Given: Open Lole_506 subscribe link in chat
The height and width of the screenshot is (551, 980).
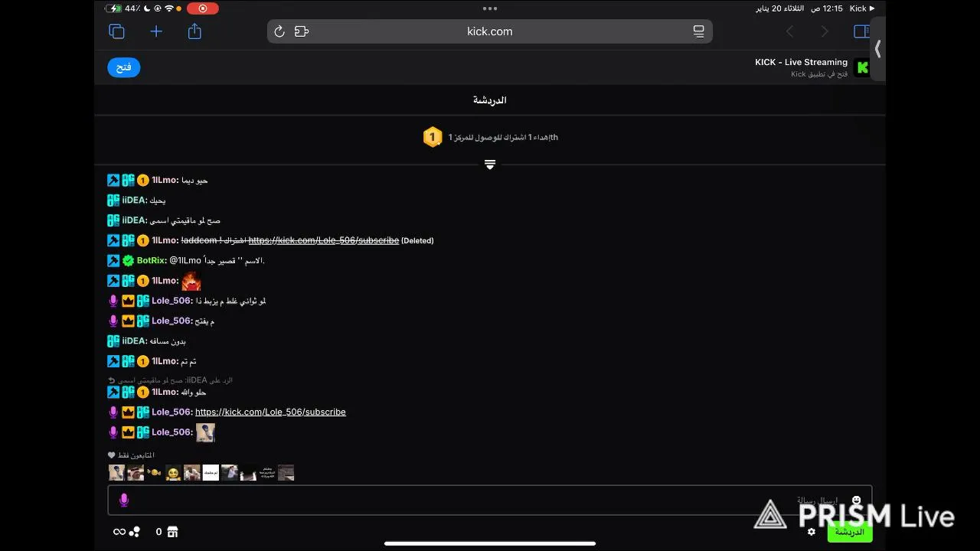Looking at the screenshot, I should [270, 412].
